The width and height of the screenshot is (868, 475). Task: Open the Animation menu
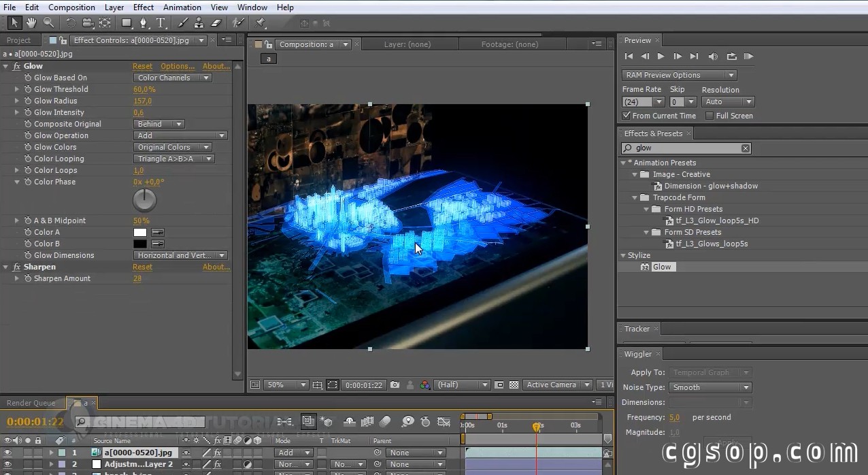coord(182,7)
